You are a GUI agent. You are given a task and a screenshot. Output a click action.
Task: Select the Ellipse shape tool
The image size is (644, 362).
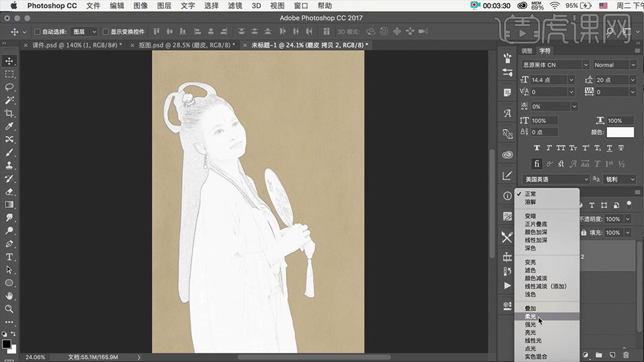pyautogui.click(x=9, y=283)
